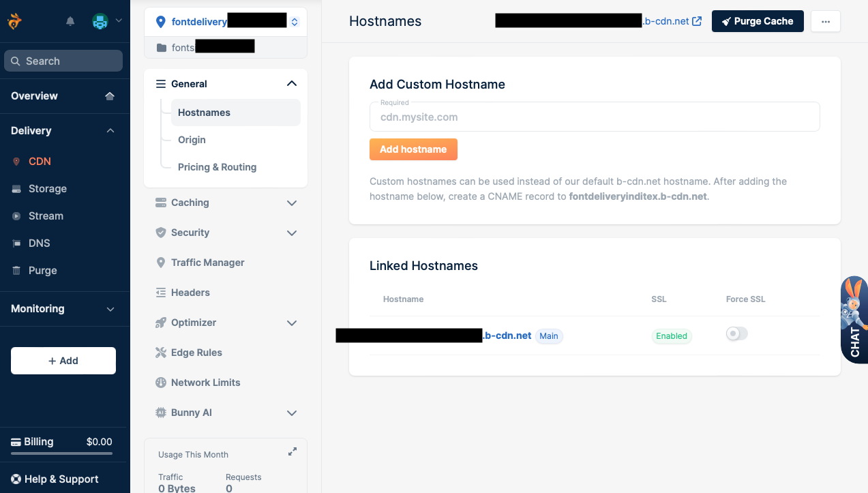Expand the usage statistics panel icon
868x493 pixels.
click(293, 451)
